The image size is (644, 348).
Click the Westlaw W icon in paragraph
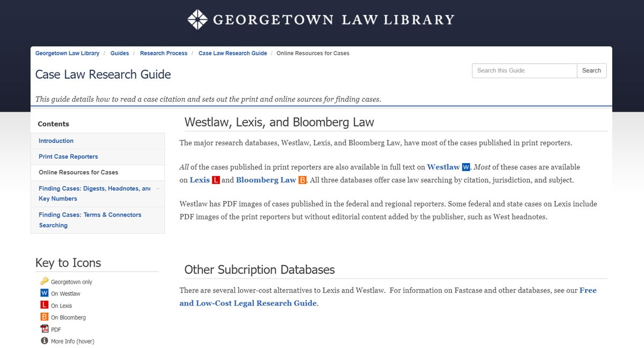(x=466, y=167)
